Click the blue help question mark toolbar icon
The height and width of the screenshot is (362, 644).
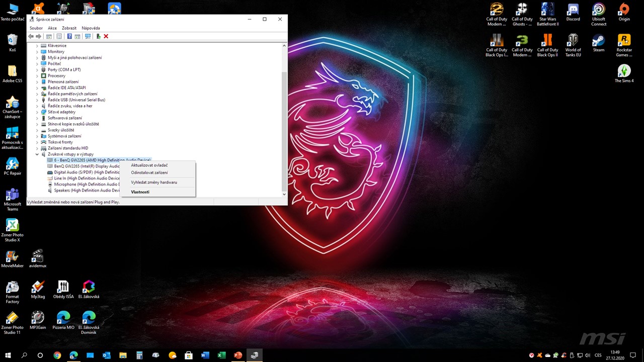(x=69, y=36)
